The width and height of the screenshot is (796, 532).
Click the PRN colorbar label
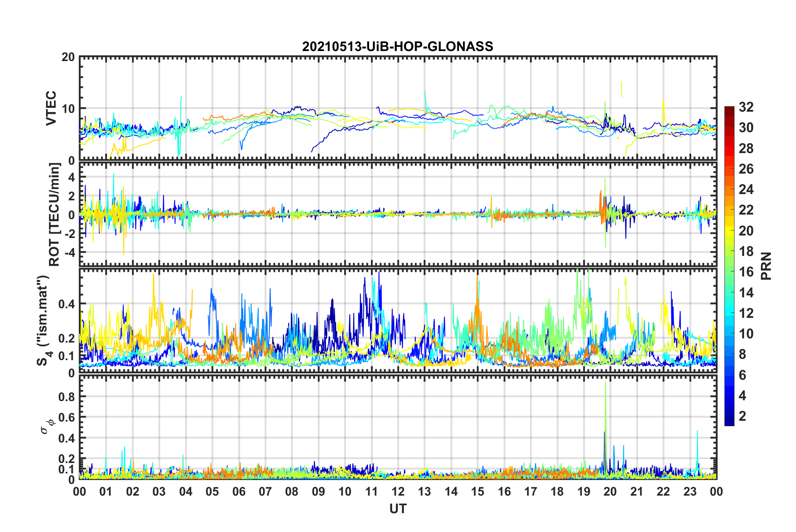point(766,266)
